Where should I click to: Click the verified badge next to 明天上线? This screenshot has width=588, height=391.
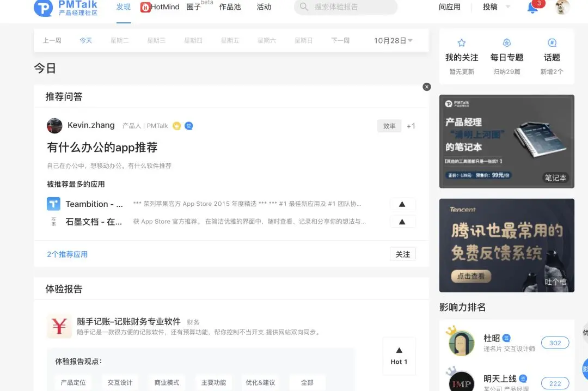coord(523,378)
